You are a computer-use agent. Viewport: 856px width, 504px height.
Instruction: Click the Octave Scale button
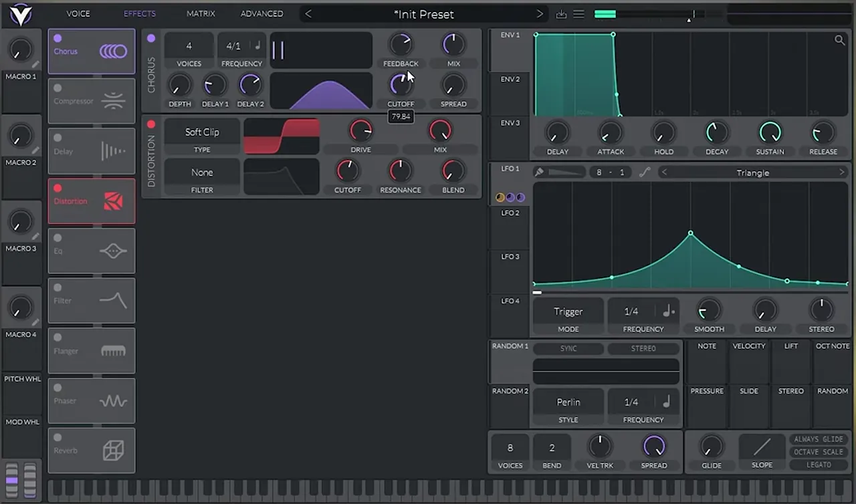pos(818,452)
